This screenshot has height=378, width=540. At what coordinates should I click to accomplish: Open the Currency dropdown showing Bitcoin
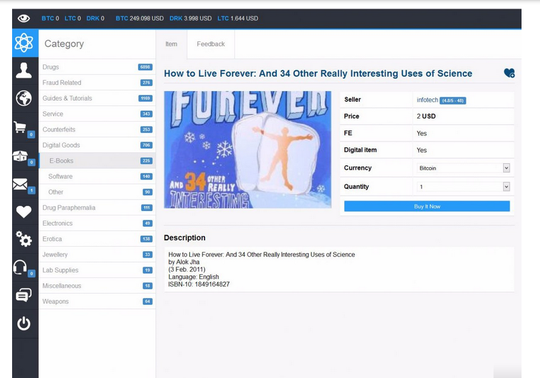pyautogui.click(x=463, y=168)
